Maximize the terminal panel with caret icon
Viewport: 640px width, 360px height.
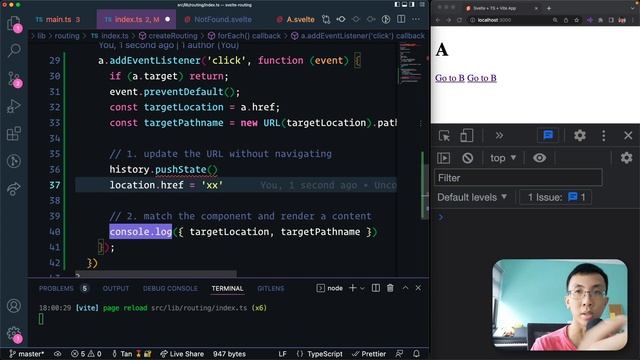[405, 288]
